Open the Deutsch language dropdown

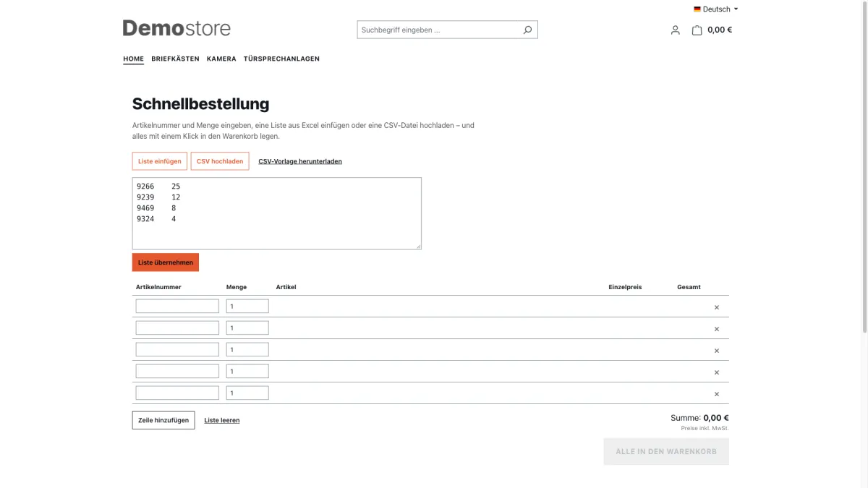click(716, 9)
